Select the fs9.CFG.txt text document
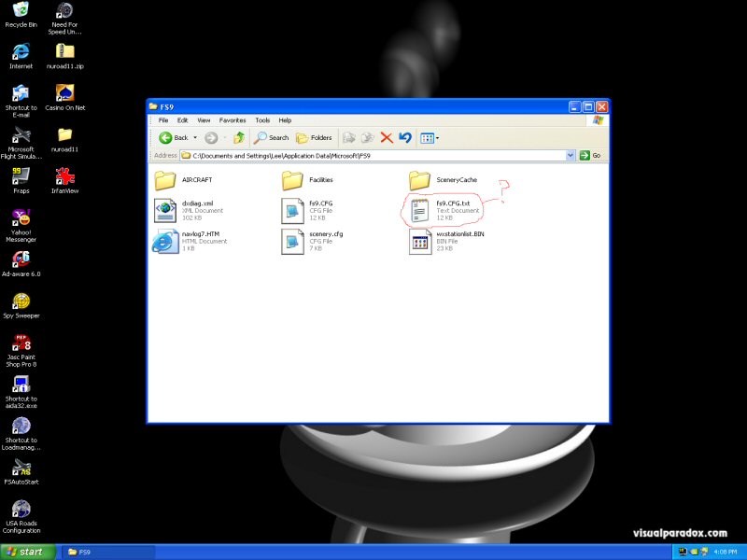747x560 pixels. click(420, 210)
